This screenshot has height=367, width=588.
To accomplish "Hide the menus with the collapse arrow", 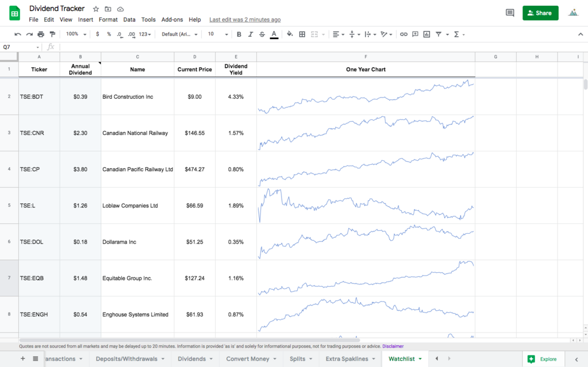I will (x=580, y=34).
